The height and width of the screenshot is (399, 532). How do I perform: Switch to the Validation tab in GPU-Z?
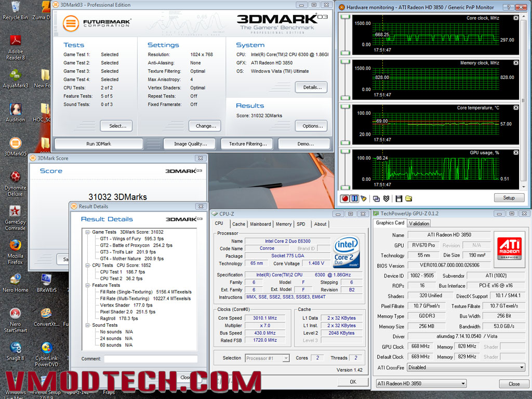(419, 223)
